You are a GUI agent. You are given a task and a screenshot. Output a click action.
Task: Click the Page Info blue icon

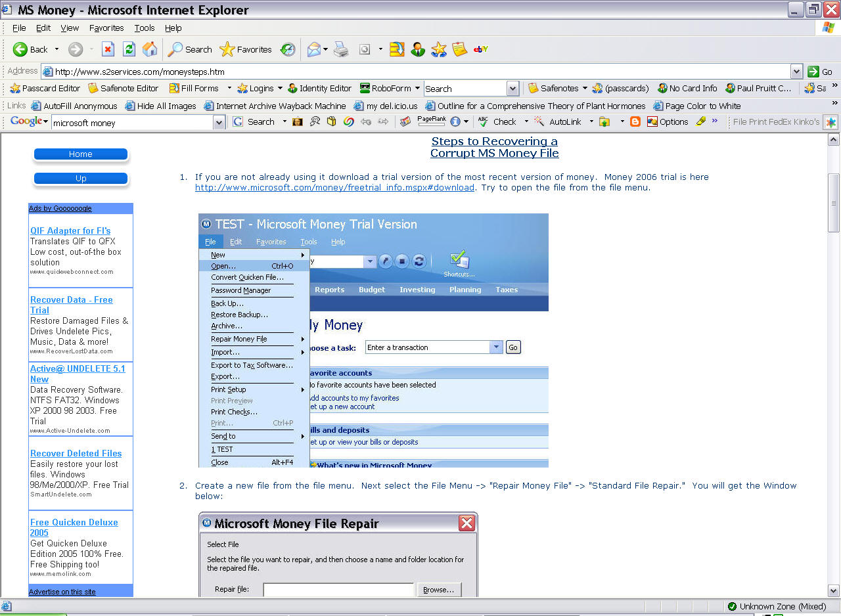click(455, 121)
